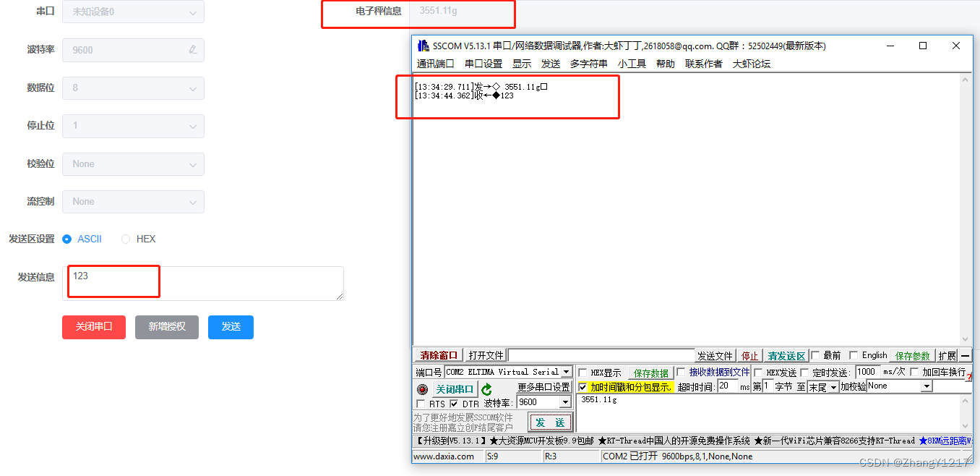Click the 打开文件 button
This screenshot has width=980, height=476.
[486, 355]
